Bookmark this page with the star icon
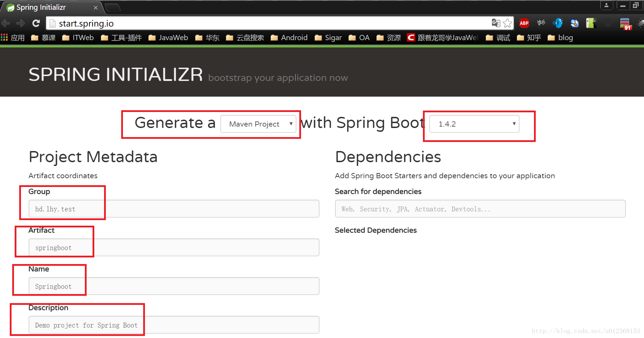 pos(507,23)
